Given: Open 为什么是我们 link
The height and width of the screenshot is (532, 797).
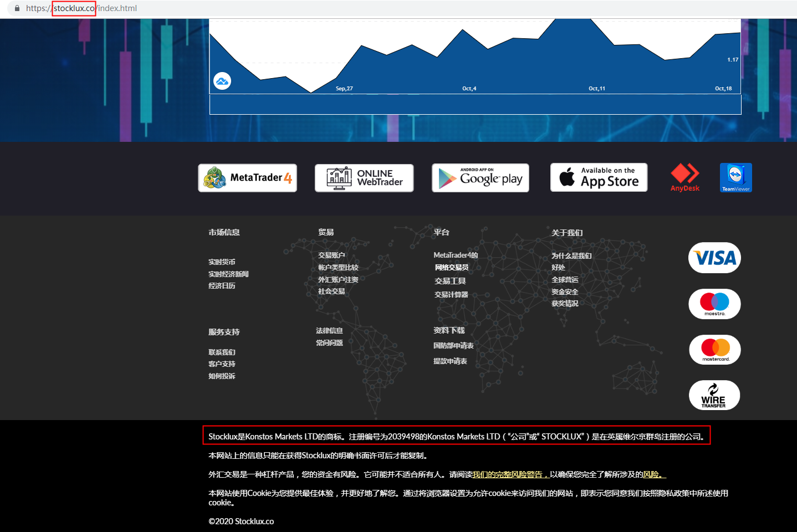Looking at the screenshot, I should [571, 256].
